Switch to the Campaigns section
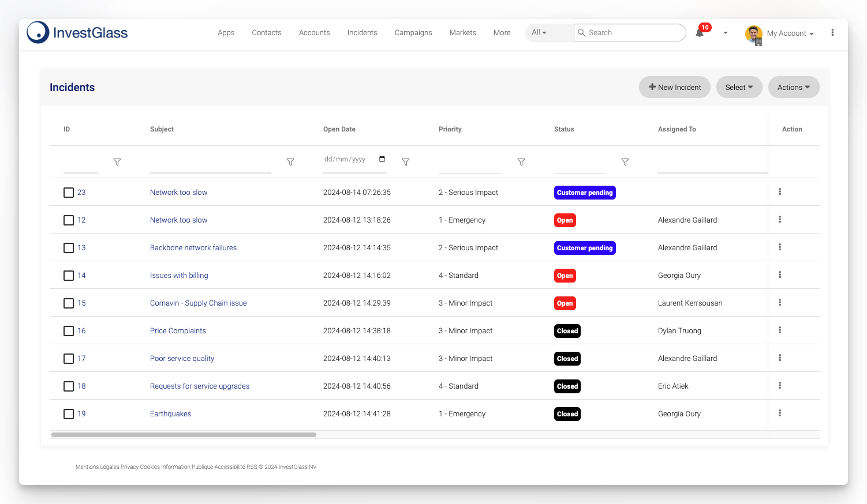Image resolution: width=867 pixels, height=504 pixels. [x=413, y=33]
